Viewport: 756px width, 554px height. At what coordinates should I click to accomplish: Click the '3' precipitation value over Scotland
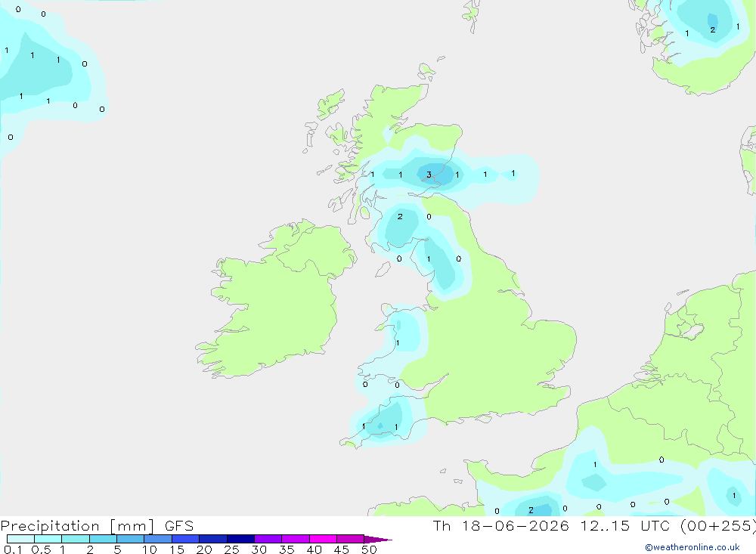pyautogui.click(x=429, y=175)
